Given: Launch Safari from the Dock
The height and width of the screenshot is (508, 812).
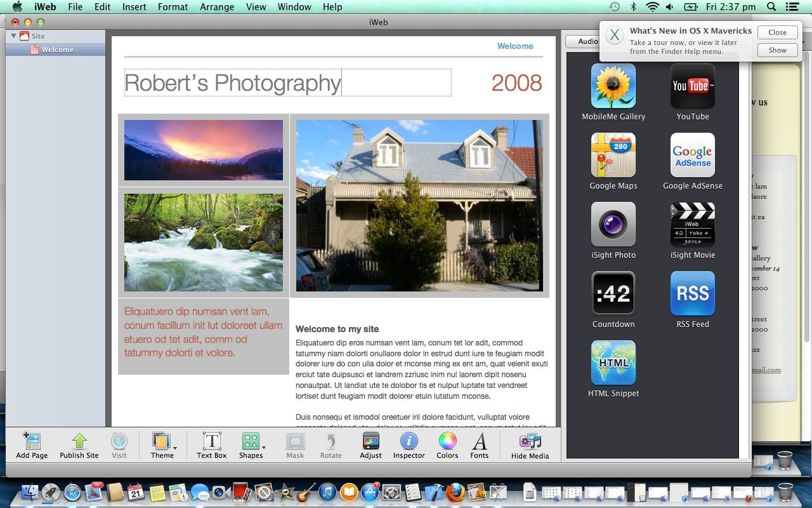Looking at the screenshot, I should point(72,492).
